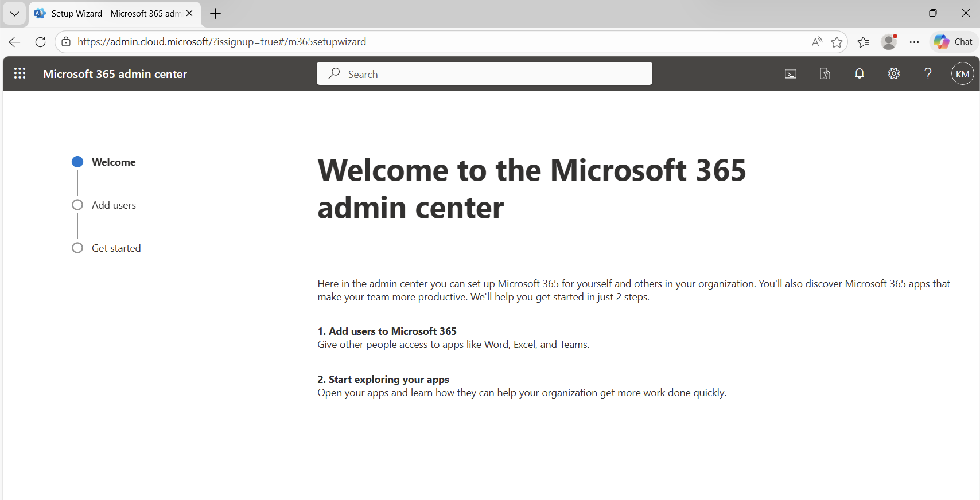
Task: Refresh the current page
Action: (40, 42)
